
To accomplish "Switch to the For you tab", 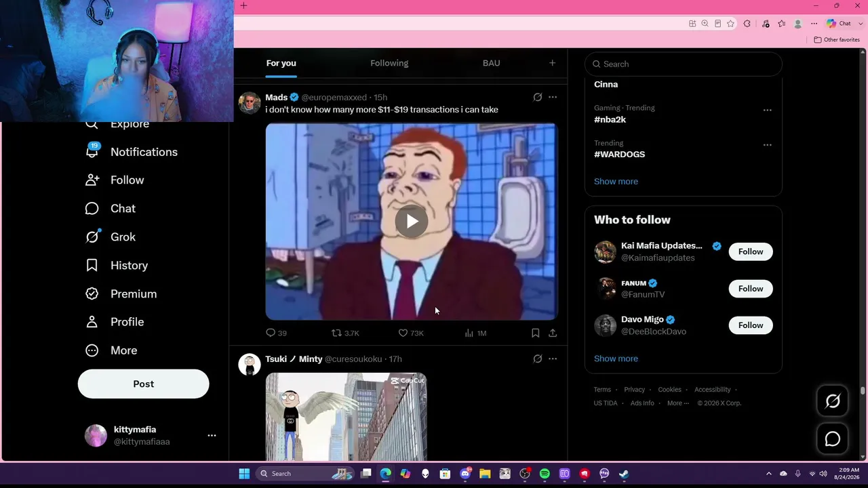I will (x=281, y=63).
